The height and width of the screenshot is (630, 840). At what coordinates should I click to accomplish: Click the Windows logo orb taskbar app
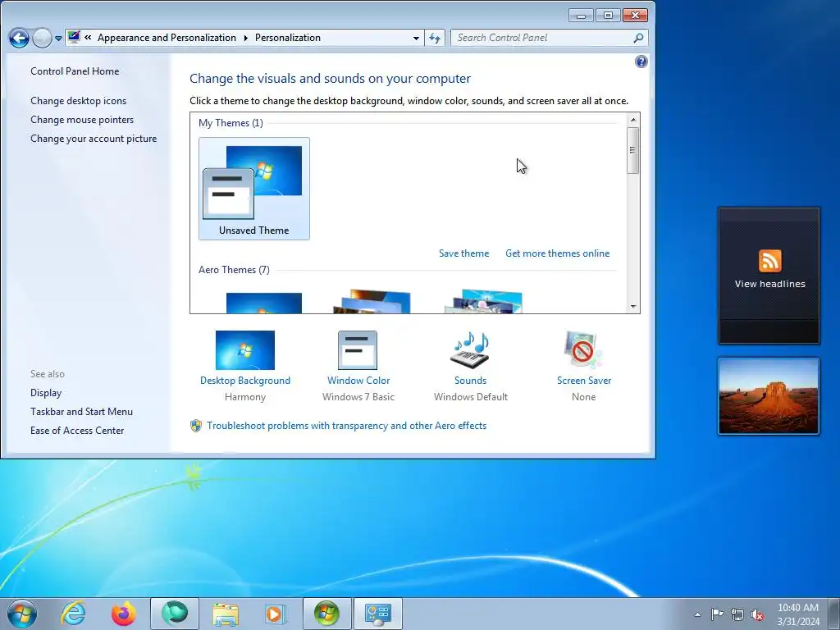pos(326,614)
